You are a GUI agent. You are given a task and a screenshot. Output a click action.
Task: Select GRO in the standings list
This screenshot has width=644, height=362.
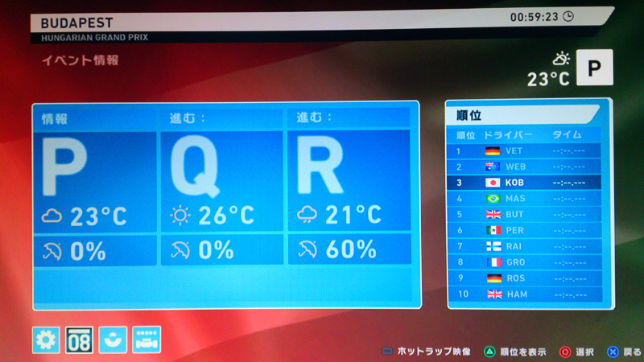(x=524, y=262)
